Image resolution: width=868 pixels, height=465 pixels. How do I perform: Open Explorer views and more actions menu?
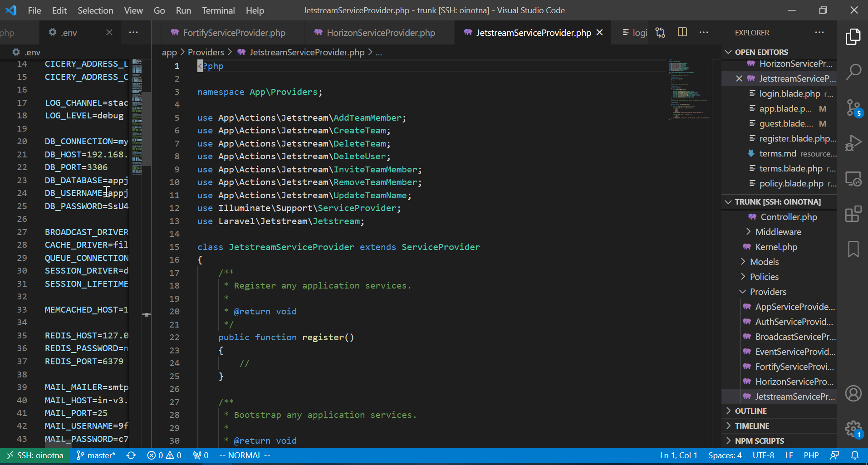coord(819,32)
